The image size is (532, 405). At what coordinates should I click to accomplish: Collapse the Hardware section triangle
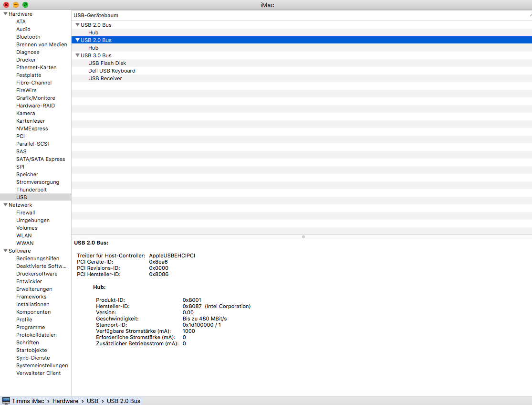(5, 14)
